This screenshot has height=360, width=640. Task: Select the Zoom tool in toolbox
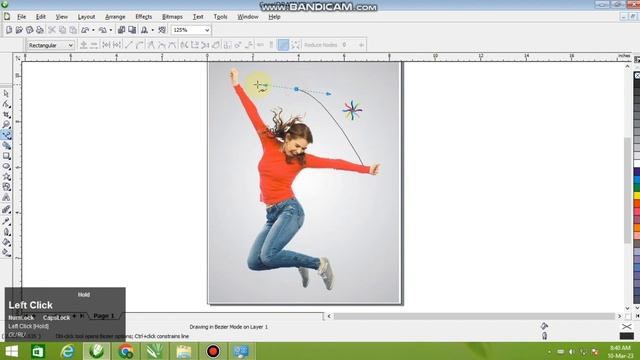6,124
